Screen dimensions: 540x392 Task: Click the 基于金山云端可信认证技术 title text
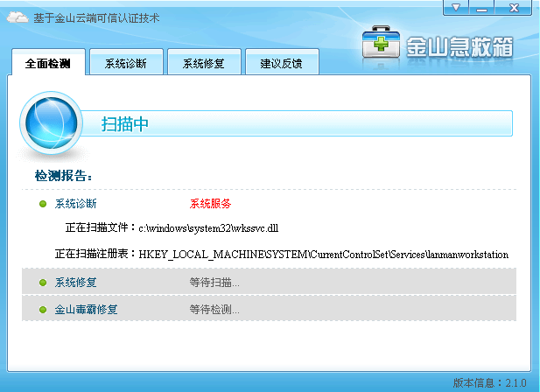96,17
